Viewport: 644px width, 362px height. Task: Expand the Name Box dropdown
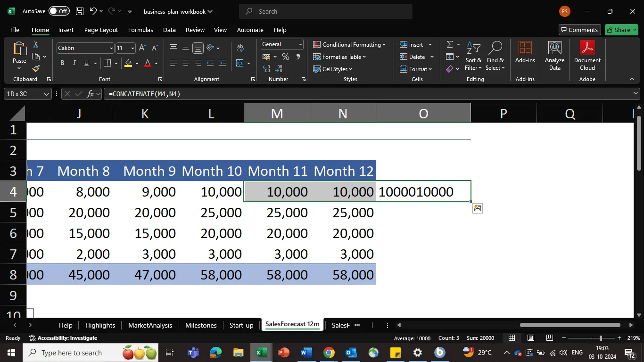46,94
